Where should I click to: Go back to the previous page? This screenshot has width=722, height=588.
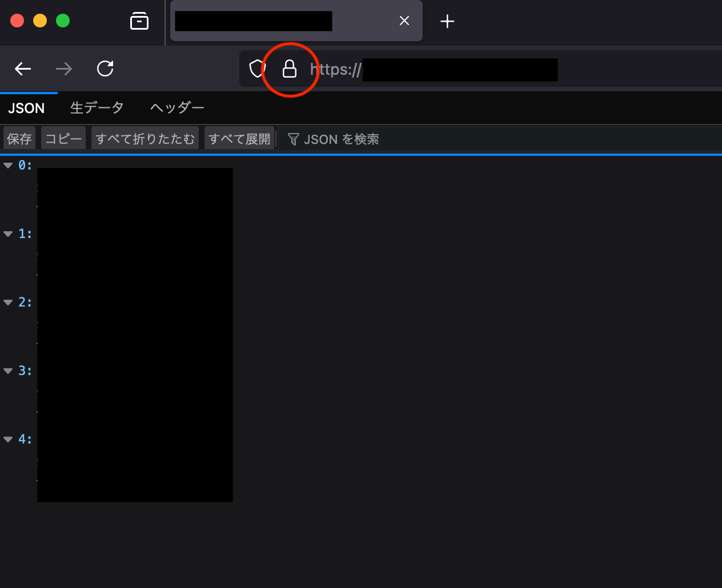point(23,69)
